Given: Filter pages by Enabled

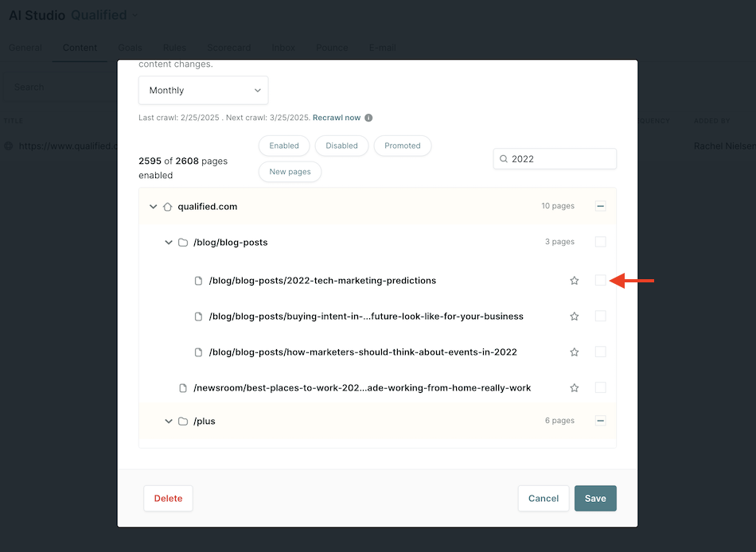Looking at the screenshot, I should pos(284,146).
